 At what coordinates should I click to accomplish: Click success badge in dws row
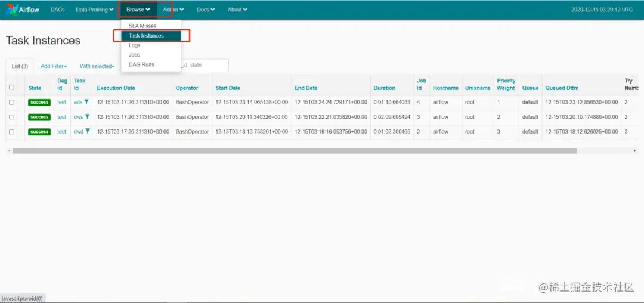click(39, 117)
